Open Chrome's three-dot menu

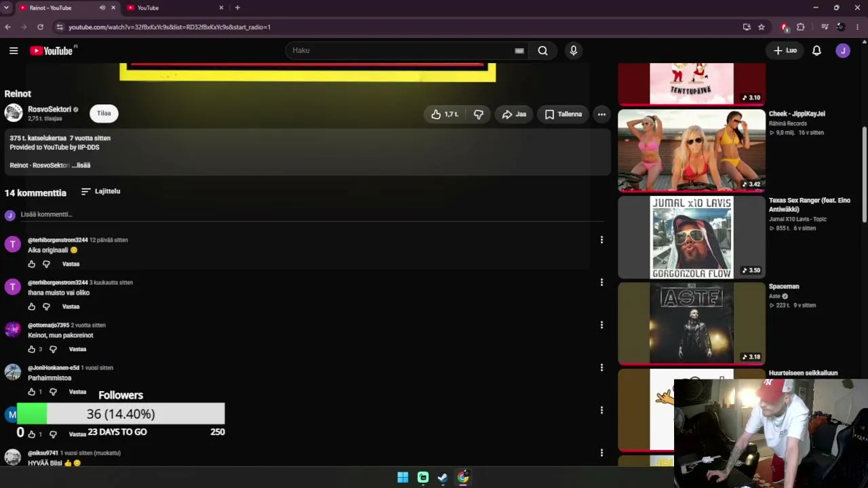858,27
